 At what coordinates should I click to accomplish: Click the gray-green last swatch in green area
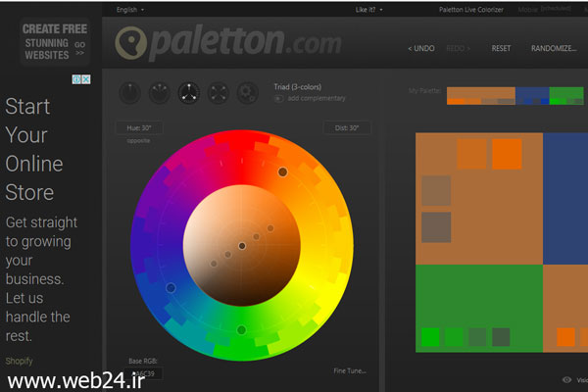[x=501, y=337]
